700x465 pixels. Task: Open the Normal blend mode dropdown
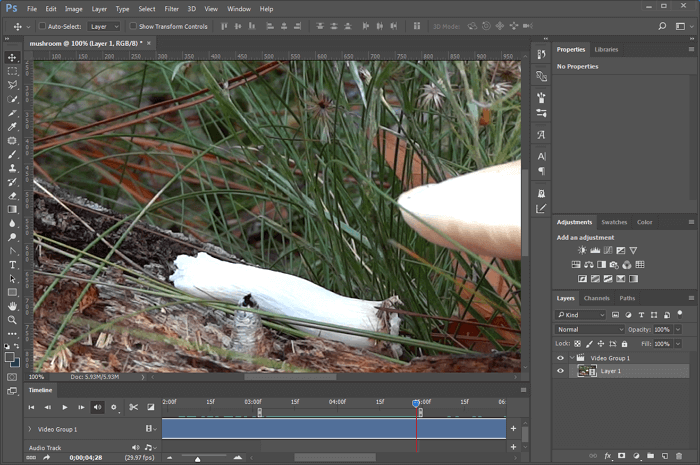click(590, 329)
